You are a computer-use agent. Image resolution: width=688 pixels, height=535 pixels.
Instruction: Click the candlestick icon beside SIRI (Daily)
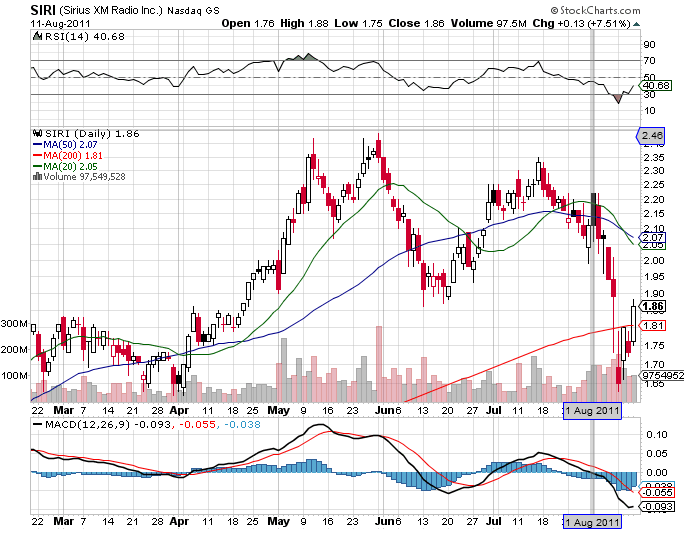[38, 133]
